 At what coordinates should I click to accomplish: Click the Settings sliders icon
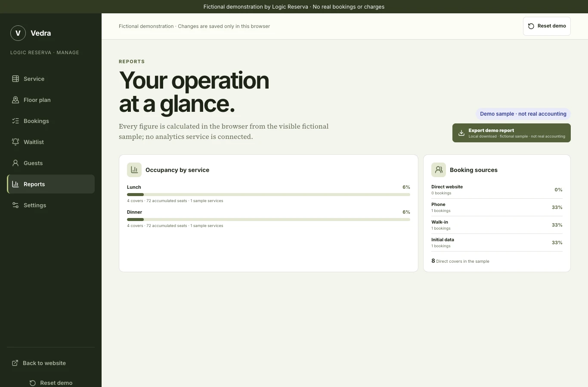[x=15, y=205]
